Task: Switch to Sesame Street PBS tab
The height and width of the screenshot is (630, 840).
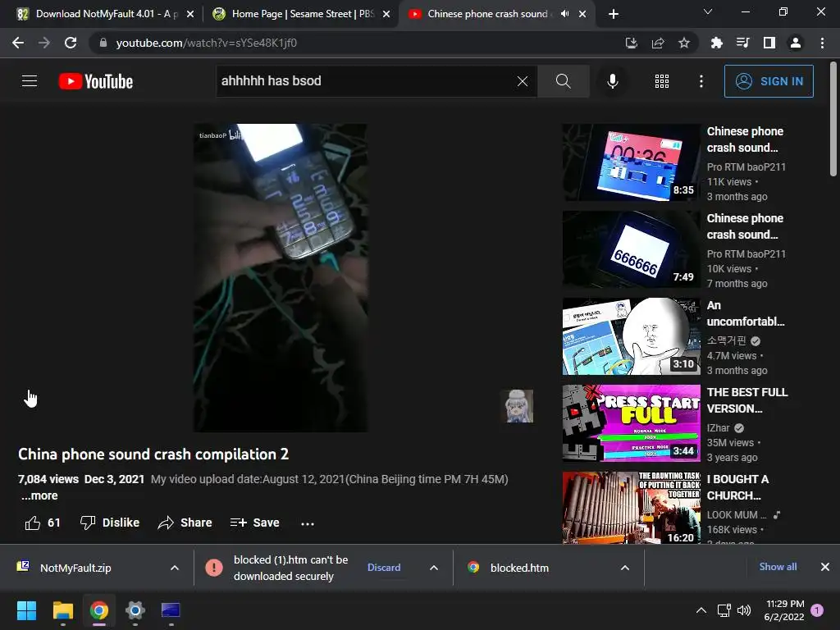Action: click(294, 14)
